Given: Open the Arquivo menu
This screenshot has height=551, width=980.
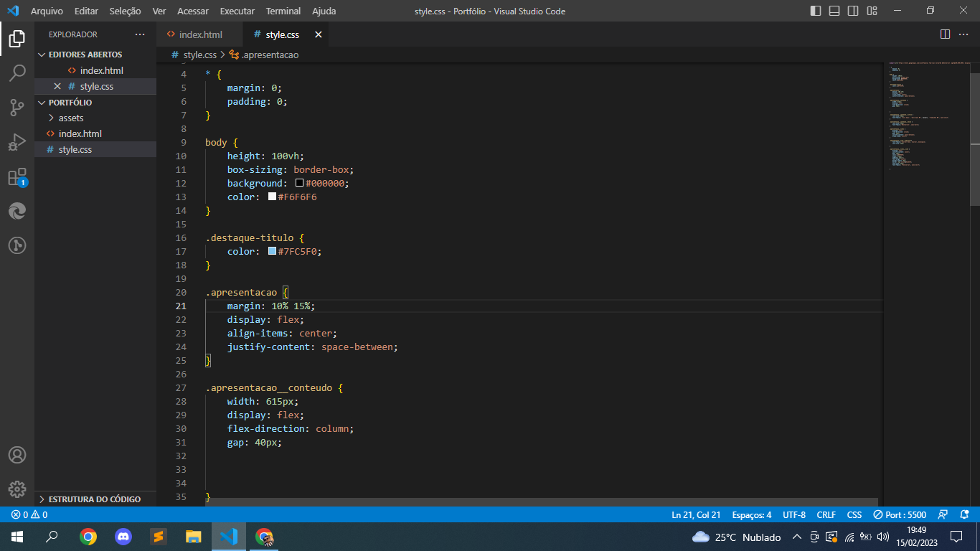Looking at the screenshot, I should click(47, 11).
